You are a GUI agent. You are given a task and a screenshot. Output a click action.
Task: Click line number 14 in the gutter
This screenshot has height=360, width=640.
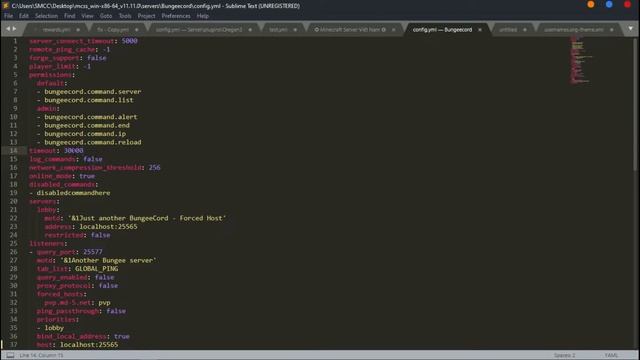tap(13, 151)
